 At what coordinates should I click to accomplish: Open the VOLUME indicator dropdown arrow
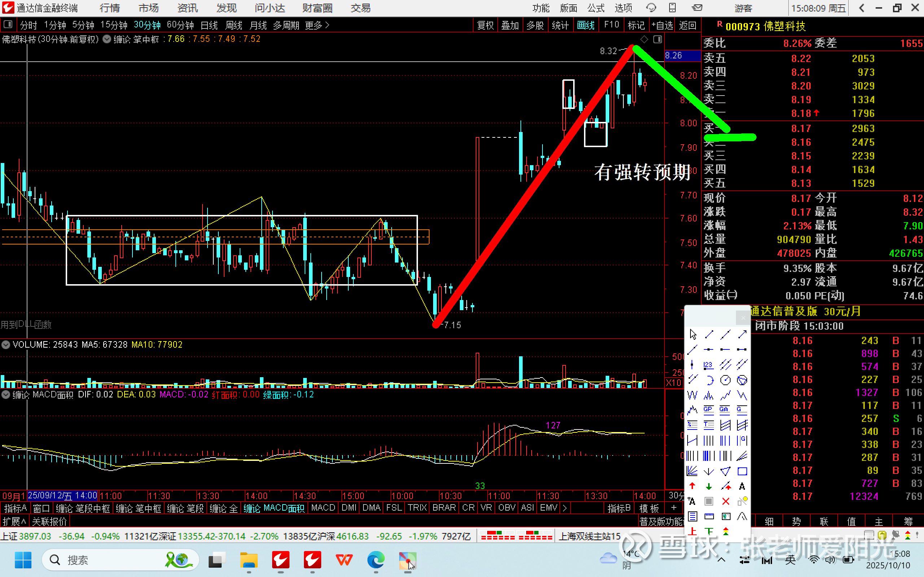[x=6, y=345]
